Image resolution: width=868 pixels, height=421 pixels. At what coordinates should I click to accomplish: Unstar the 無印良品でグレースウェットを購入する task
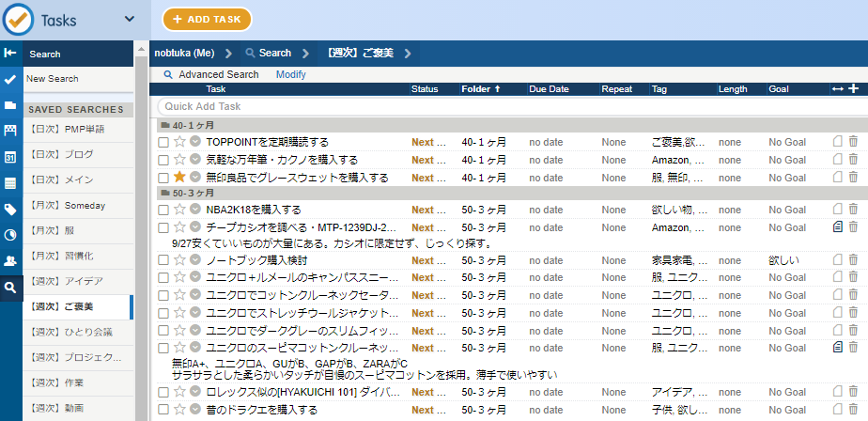[x=179, y=177]
